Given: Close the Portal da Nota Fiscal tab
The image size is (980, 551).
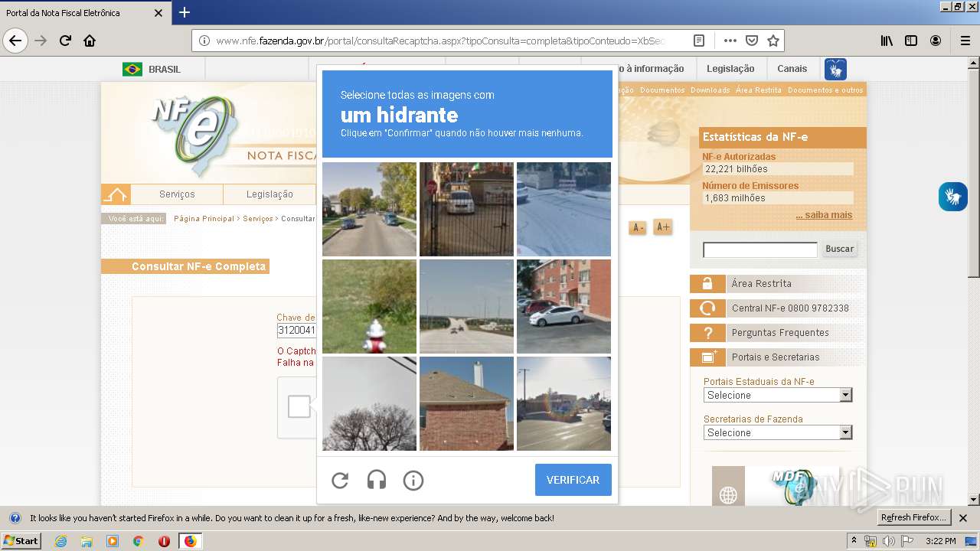Looking at the screenshot, I should click(158, 13).
